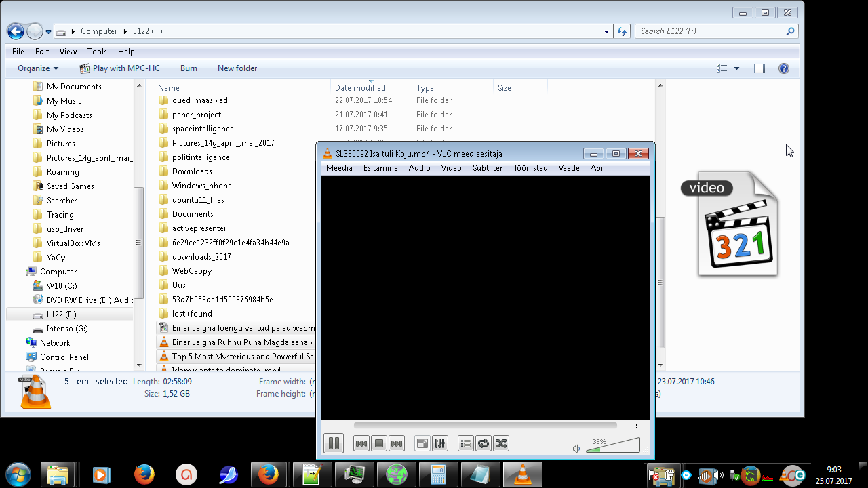Click Play with MPC-HC button
The width and height of the screenshot is (868, 488).
pos(119,68)
